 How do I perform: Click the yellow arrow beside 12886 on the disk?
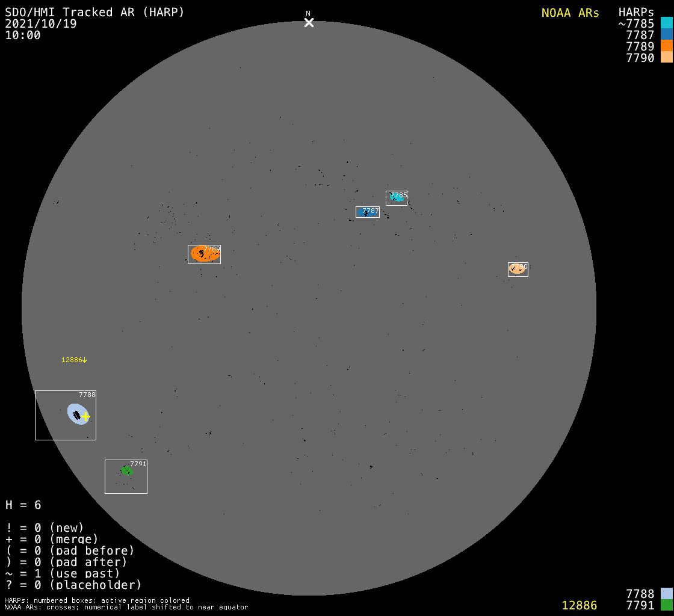click(x=85, y=360)
